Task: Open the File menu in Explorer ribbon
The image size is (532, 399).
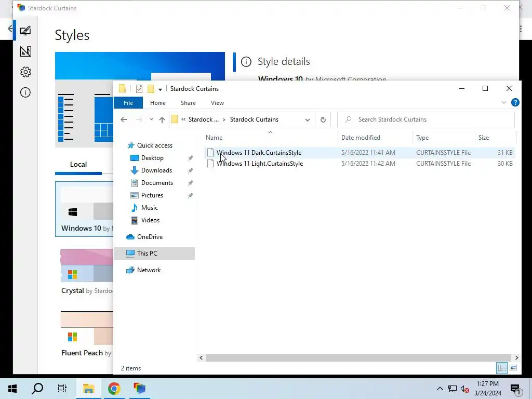Action: (x=128, y=103)
